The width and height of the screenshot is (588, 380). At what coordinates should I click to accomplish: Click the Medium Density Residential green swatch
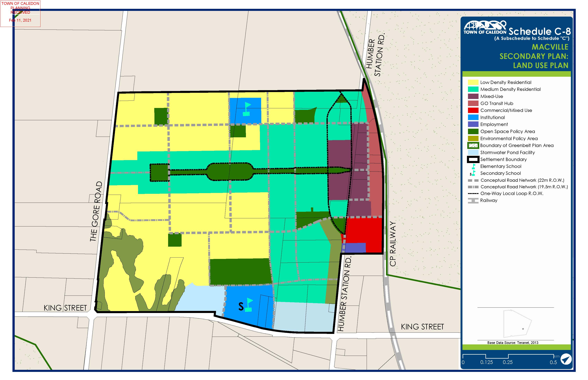[x=473, y=89]
